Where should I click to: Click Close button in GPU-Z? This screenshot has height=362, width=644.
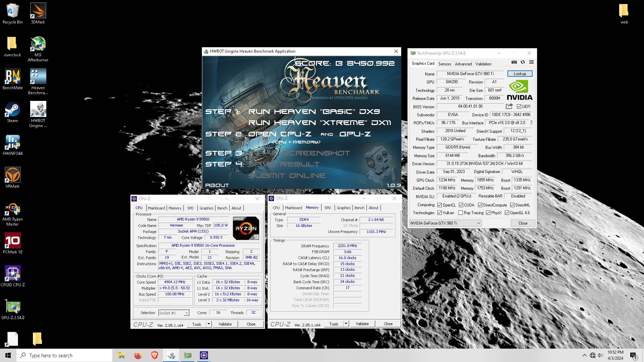pos(523,223)
